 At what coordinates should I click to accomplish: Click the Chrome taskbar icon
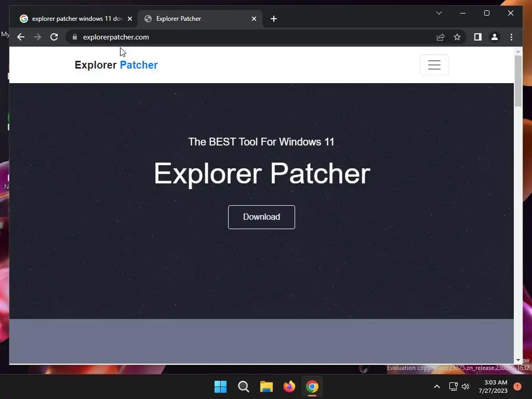312,387
